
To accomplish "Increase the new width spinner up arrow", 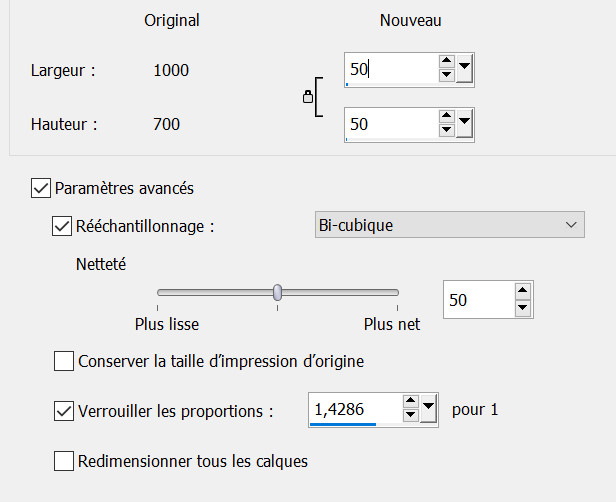I will (x=446, y=63).
